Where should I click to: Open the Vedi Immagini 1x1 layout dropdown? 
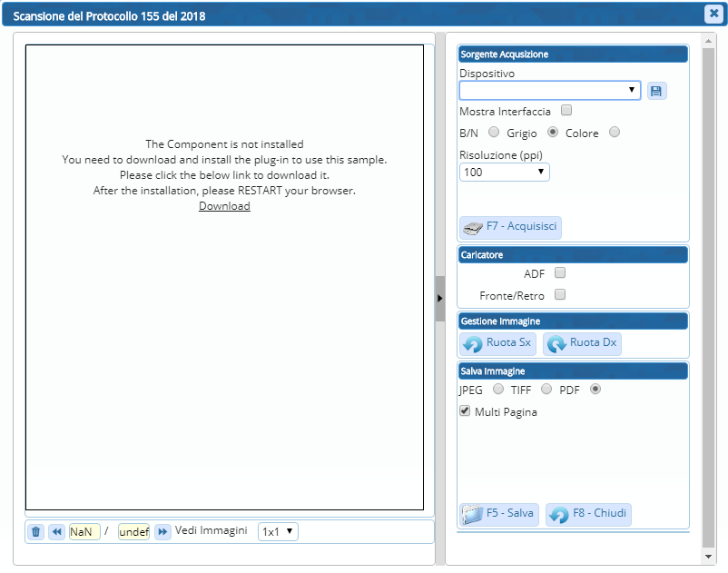point(278,532)
